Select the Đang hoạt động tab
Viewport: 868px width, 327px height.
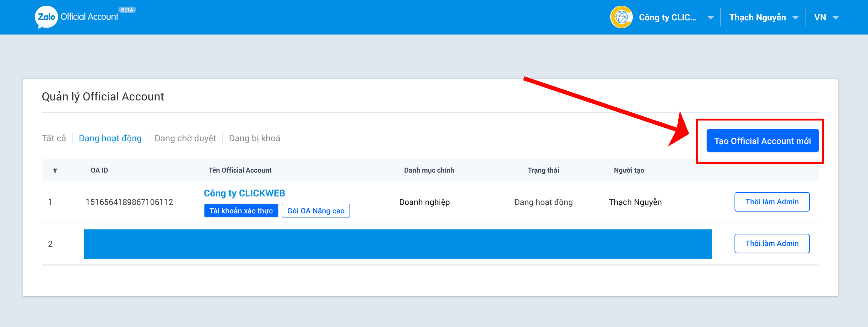click(110, 138)
